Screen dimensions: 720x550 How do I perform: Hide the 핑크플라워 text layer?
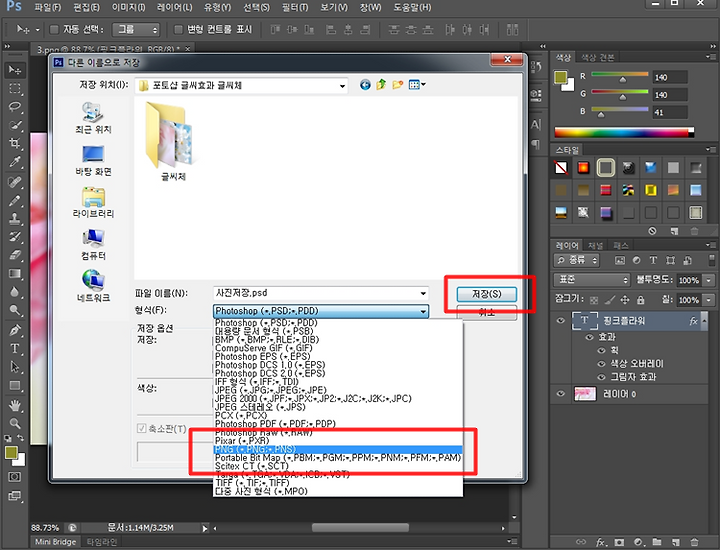(561, 320)
